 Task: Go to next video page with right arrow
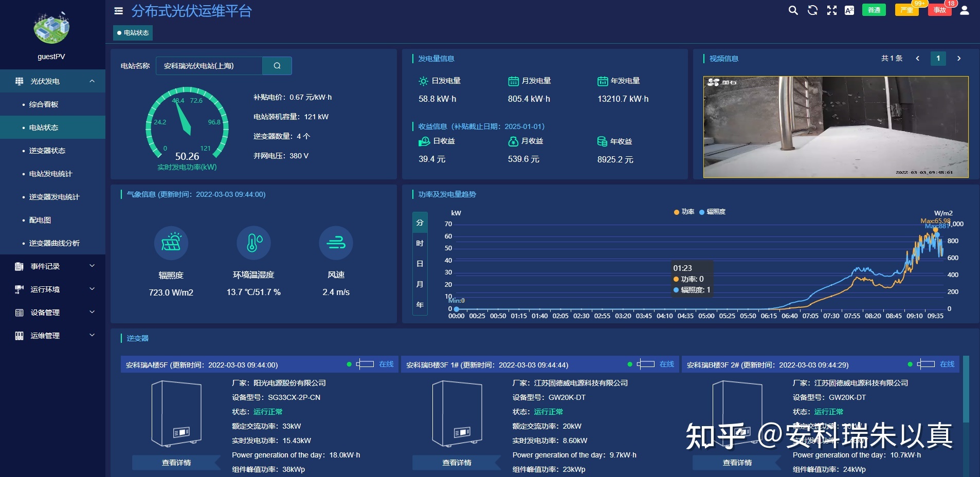960,59
